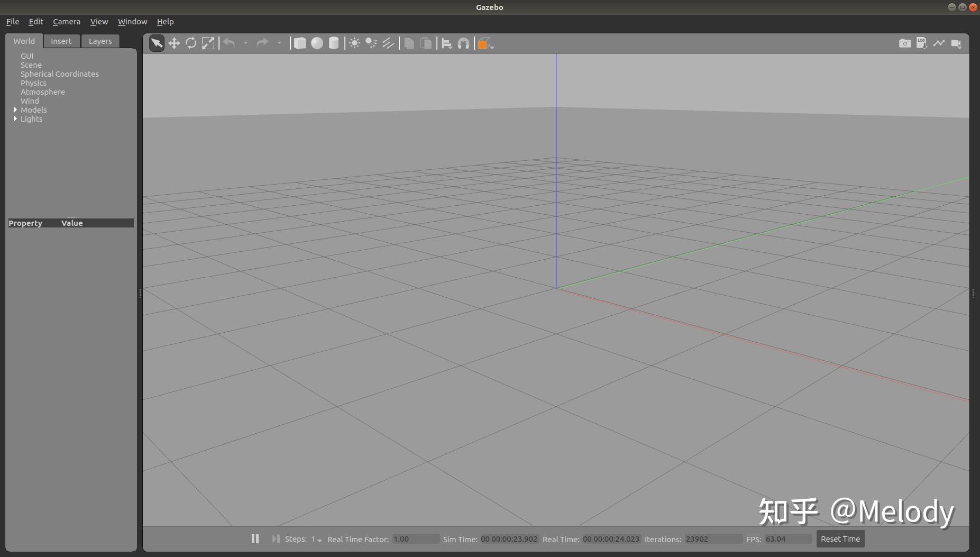Add a point light
This screenshot has height=557, width=980.
tap(354, 43)
